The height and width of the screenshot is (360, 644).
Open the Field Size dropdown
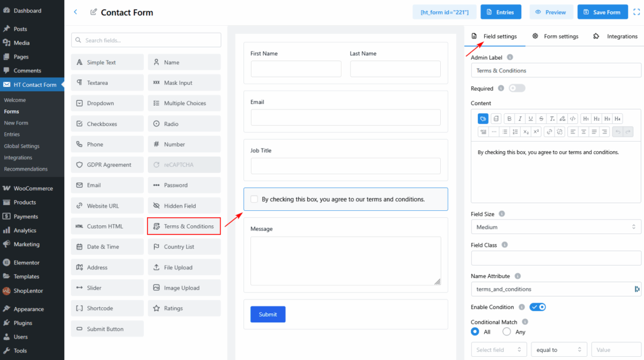(556, 227)
